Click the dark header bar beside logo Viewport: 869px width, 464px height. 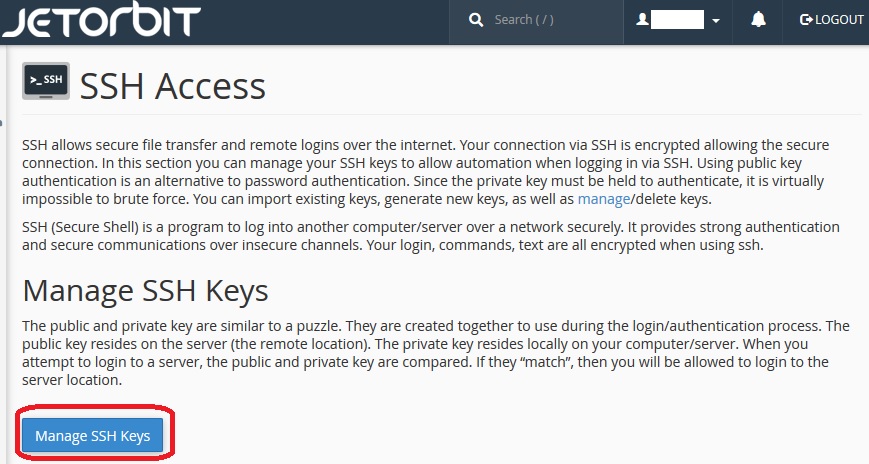tap(325, 22)
